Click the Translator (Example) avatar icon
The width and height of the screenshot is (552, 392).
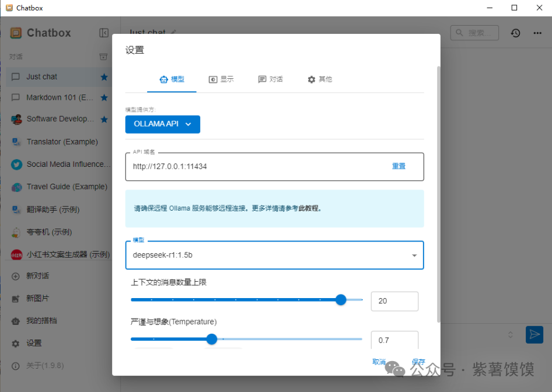[x=16, y=142]
